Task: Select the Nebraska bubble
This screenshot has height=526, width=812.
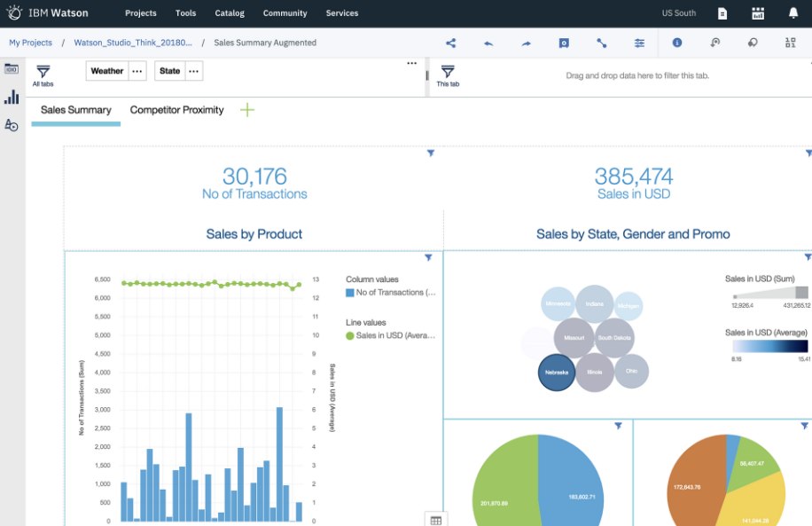Action: pos(557,372)
